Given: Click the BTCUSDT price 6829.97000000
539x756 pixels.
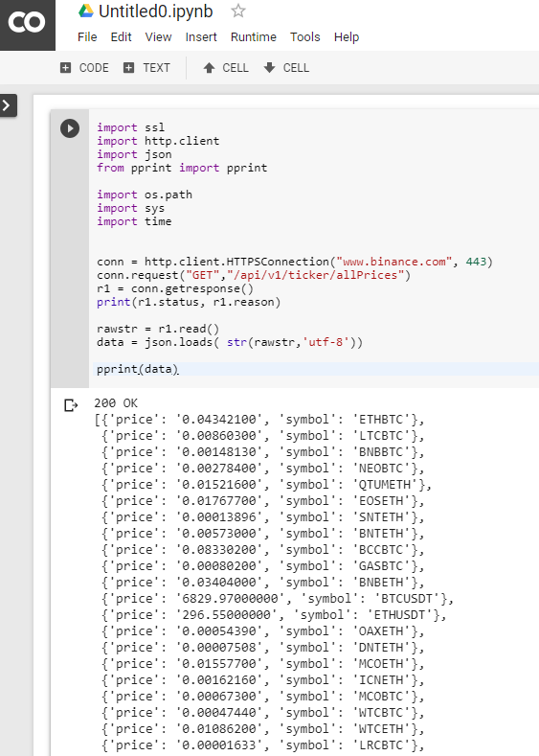Looking at the screenshot, I should click(x=230, y=599).
